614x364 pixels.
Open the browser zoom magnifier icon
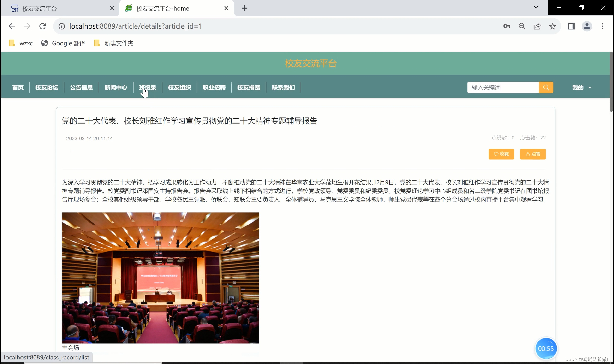(522, 26)
